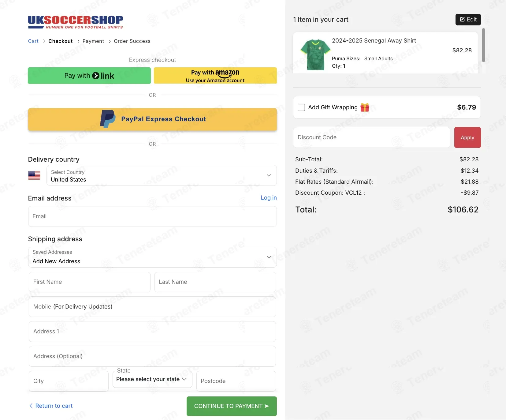
Task: Return to cart link
Action: click(x=51, y=406)
